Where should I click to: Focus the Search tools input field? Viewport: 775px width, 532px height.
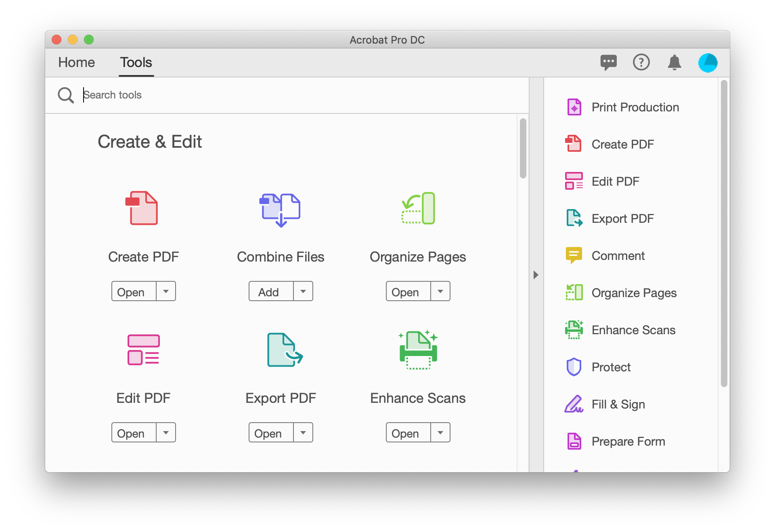coord(303,95)
